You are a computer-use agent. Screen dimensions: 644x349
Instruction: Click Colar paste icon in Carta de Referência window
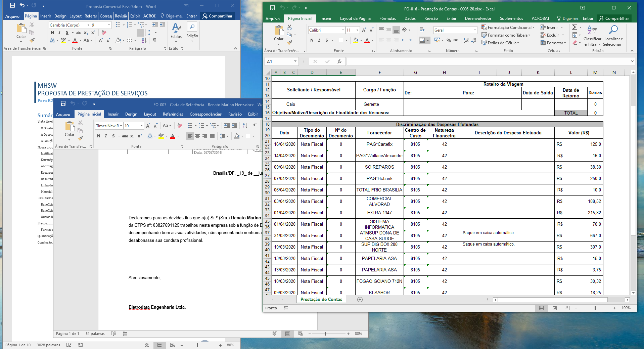click(70, 126)
